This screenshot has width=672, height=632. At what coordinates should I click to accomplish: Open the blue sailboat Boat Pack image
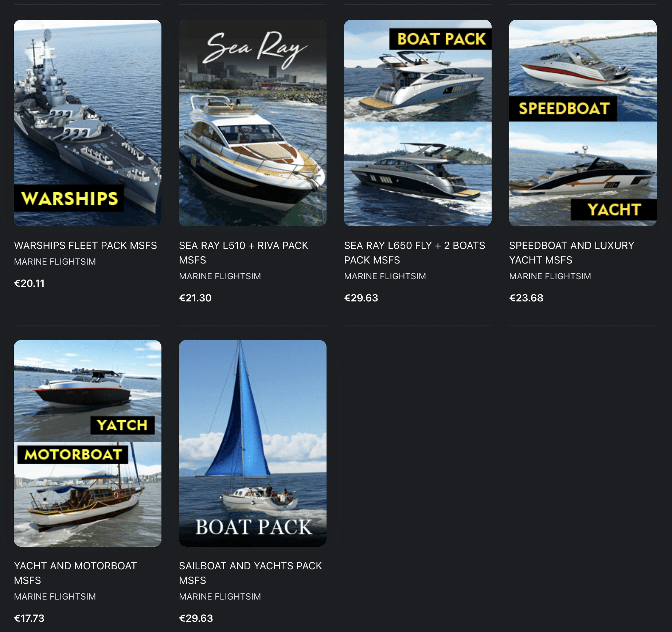point(253,443)
